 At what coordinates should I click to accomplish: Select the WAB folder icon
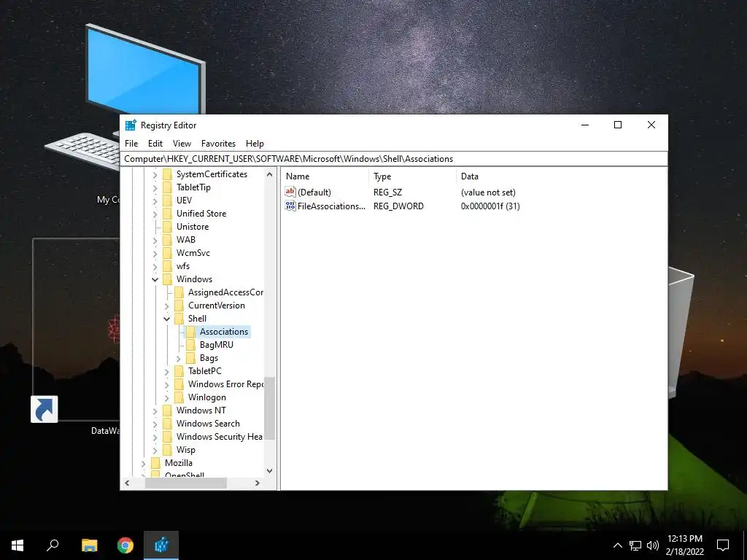(167, 239)
